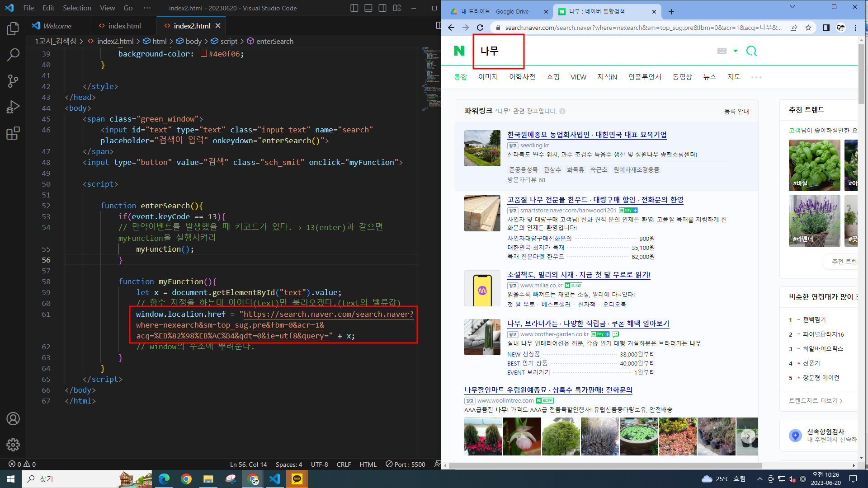Open Run and Debug view

tap(13, 107)
